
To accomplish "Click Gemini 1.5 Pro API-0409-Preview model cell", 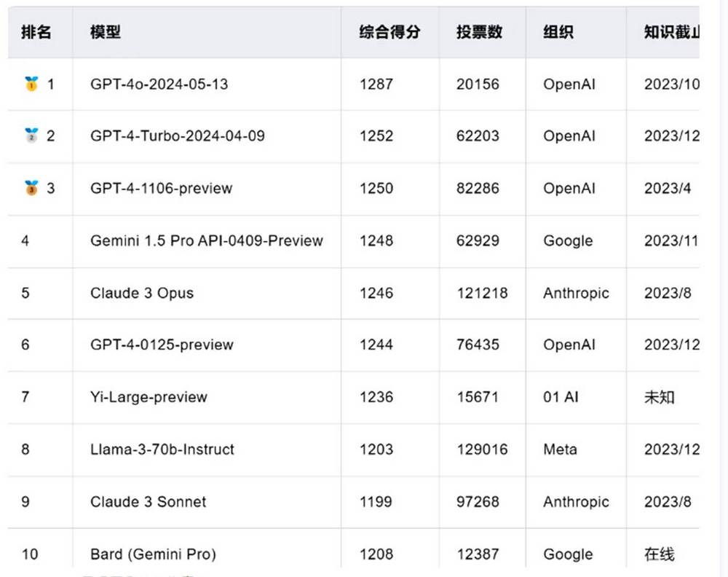I will click(x=207, y=240).
